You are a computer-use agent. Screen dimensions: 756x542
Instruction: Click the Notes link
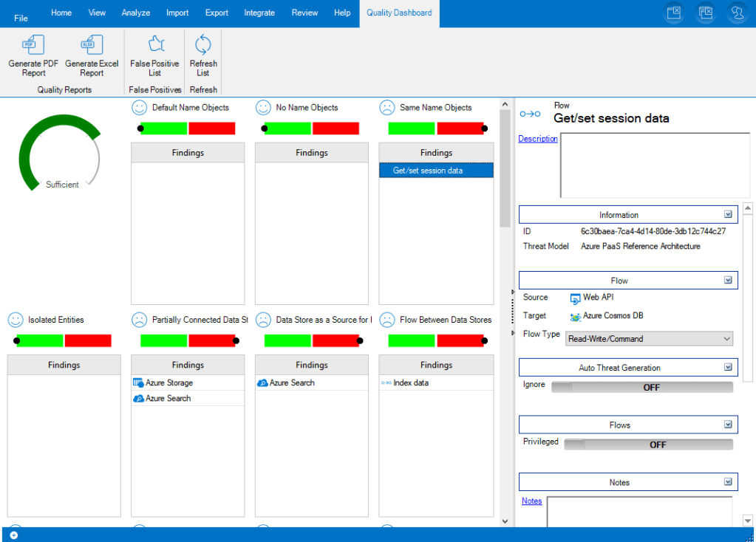[x=531, y=501]
